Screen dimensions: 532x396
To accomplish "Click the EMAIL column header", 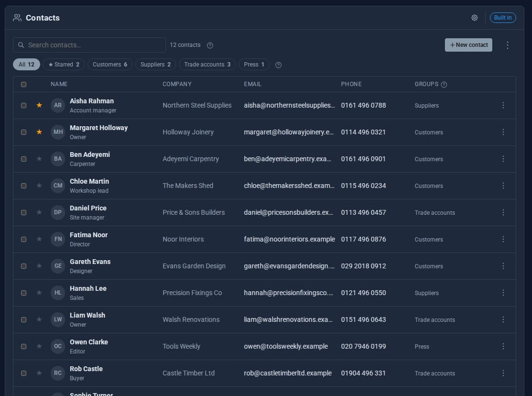I will pos(253,84).
